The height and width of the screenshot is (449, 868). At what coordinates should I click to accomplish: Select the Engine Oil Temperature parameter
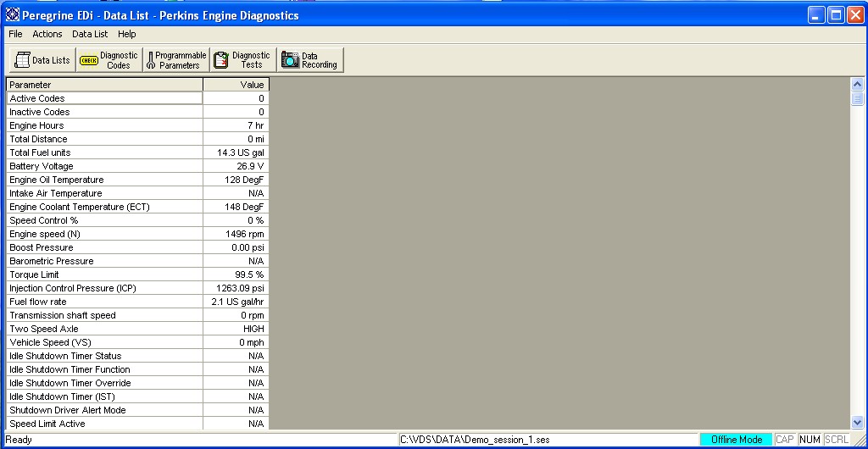point(104,180)
